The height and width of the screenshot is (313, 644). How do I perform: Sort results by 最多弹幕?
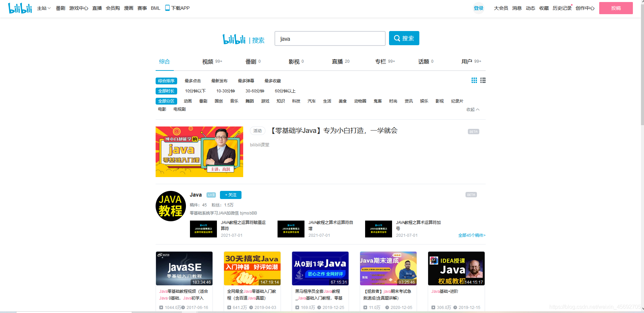pyautogui.click(x=246, y=81)
